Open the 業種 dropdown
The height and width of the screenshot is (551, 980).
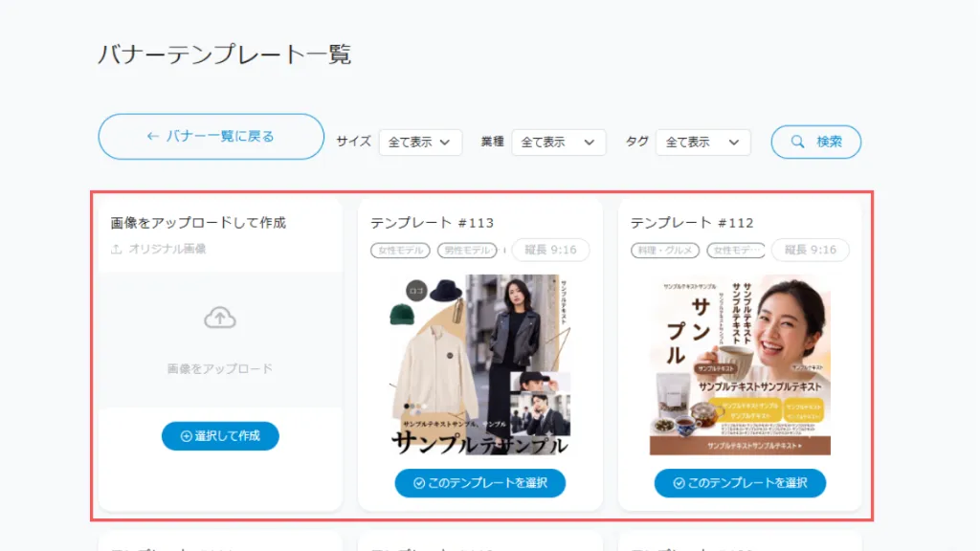(558, 143)
